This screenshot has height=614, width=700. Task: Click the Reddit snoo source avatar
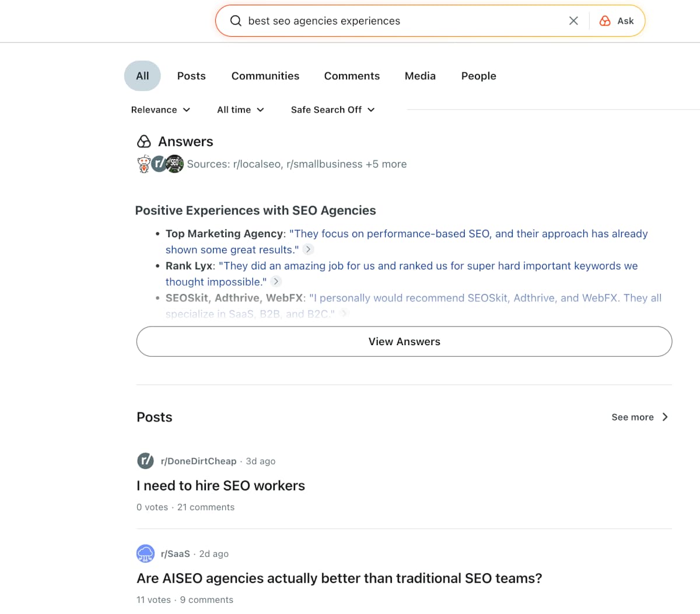pyautogui.click(x=144, y=164)
